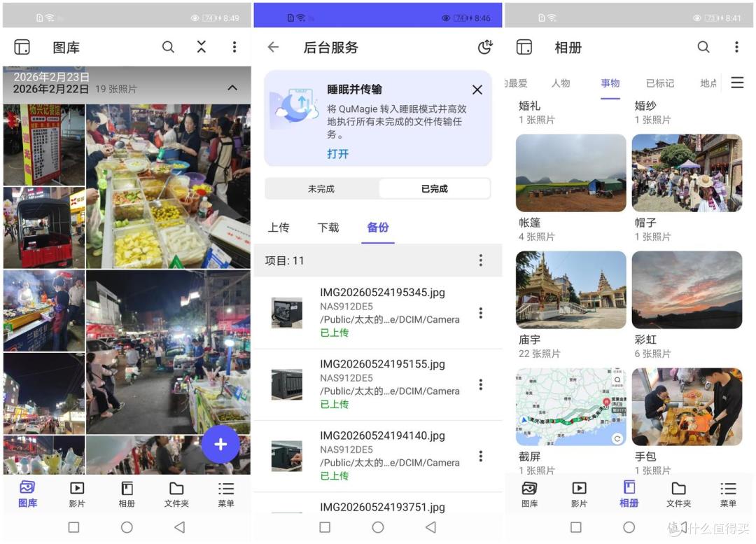Select the 相册 tab in the 相册 bottom bar
Image resolution: width=756 pixels, height=544 pixels.
(x=629, y=494)
